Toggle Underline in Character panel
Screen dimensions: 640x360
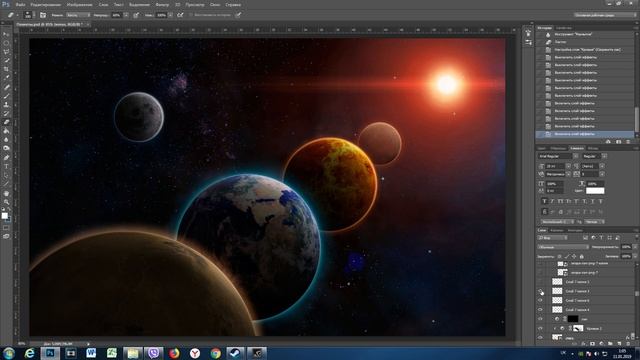click(x=593, y=201)
